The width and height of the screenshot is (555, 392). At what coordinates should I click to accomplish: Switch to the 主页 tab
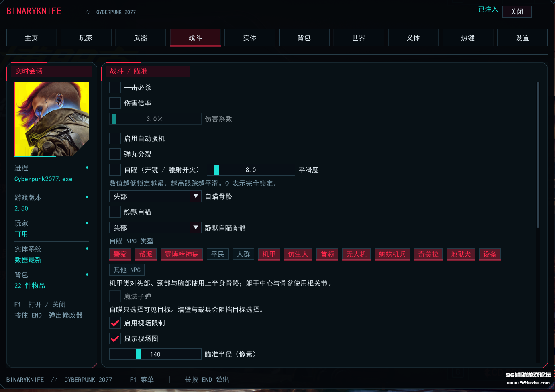click(31, 38)
